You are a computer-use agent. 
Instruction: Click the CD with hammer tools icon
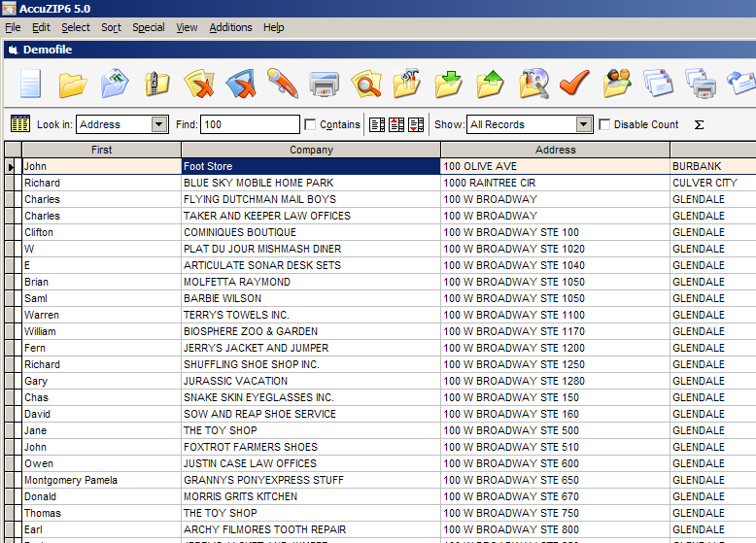pos(533,84)
